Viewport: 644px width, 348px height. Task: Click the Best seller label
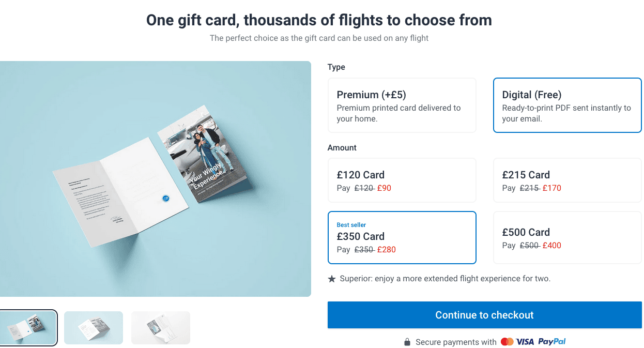click(x=351, y=225)
